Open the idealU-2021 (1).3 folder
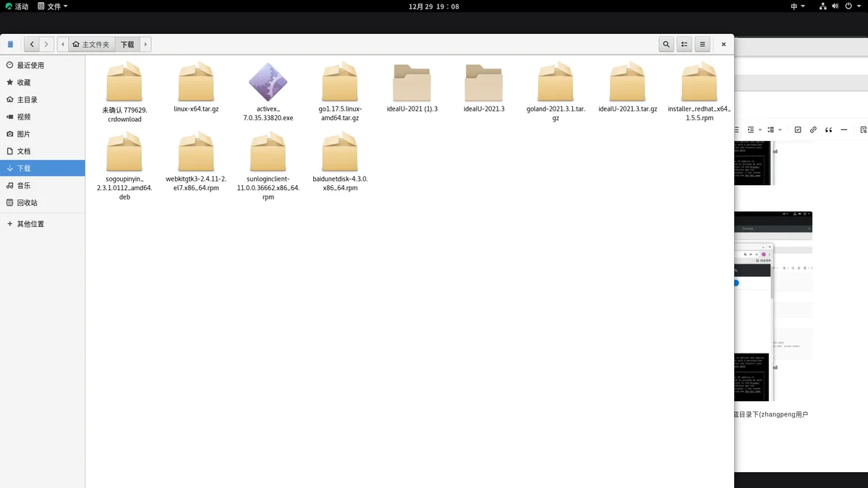868x488 pixels. (412, 88)
